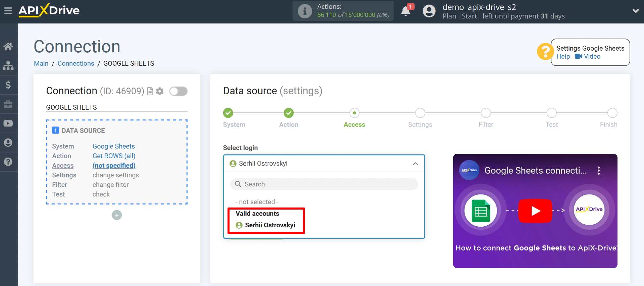Go to Main breadcrumb
This screenshot has height=286, width=644.
(41, 63)
